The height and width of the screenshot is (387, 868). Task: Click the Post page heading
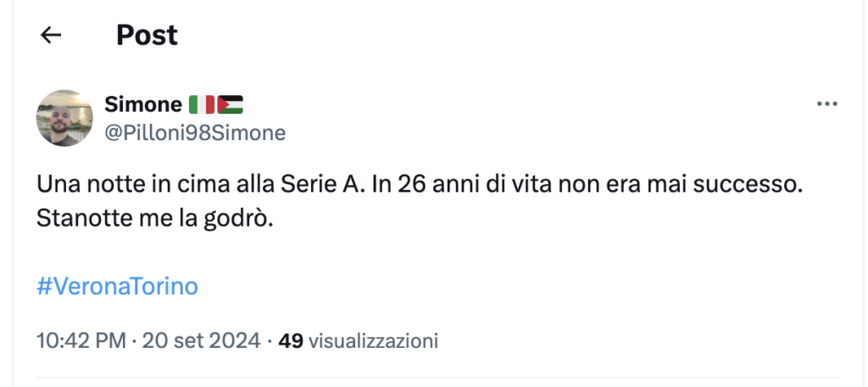147,35
